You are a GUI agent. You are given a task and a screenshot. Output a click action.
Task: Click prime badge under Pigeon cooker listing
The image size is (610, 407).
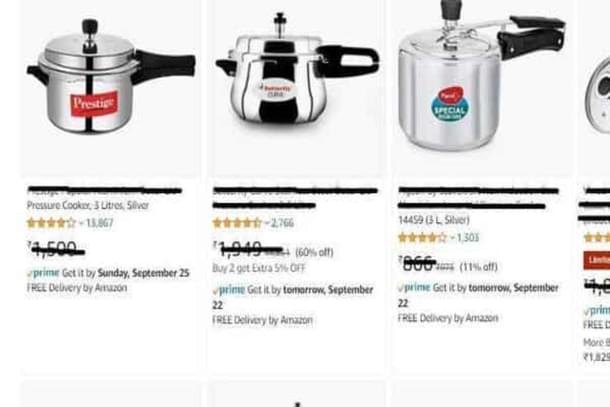pyautogui.click(x=414, y=288)
